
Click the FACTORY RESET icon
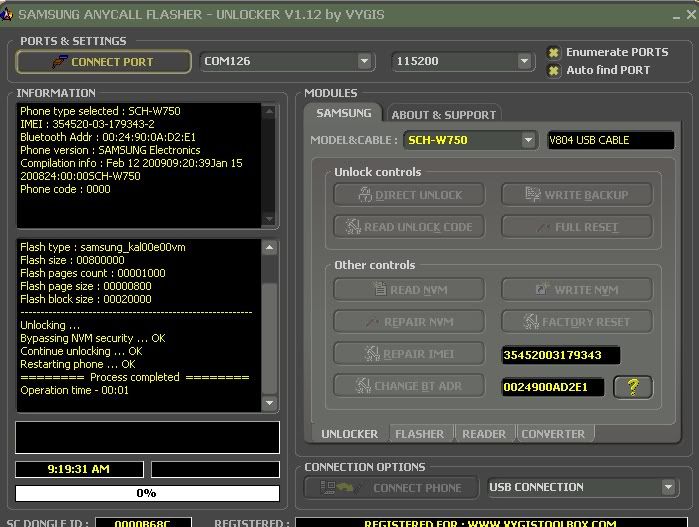531,321
